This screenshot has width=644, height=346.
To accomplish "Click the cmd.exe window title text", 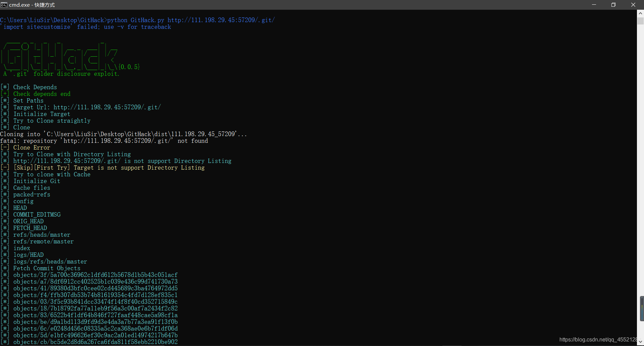I will [x=32, y=5].
